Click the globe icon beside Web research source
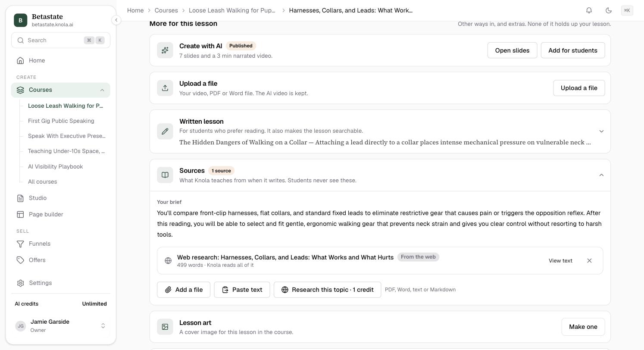Viewport: 644px width, 350px height. pyautogui.click(x=168, y=261)
